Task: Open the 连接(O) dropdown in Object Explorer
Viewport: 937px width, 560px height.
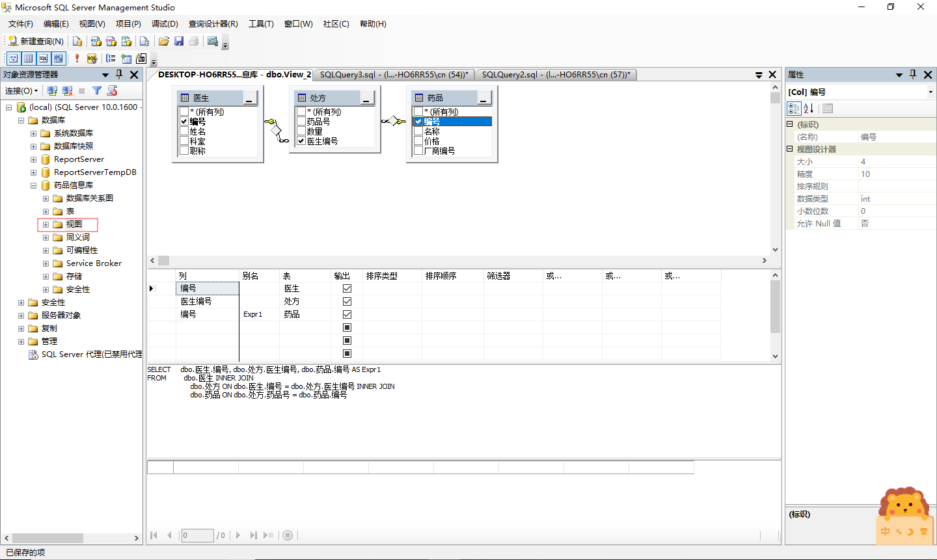Action: pyautogui.click(x=21, y=90)
